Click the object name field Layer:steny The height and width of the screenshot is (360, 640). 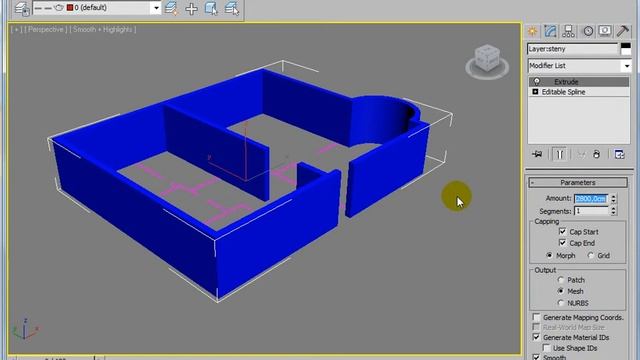coord(573,49)
